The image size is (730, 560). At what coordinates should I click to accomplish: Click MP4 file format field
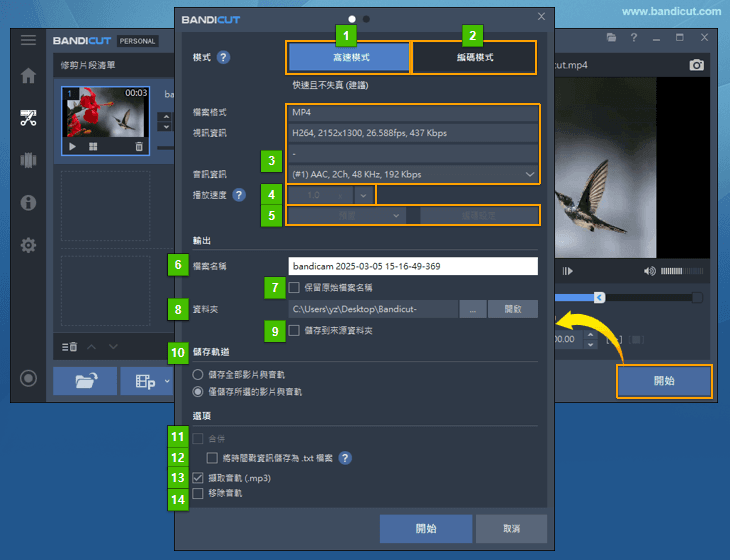point(413,112)
